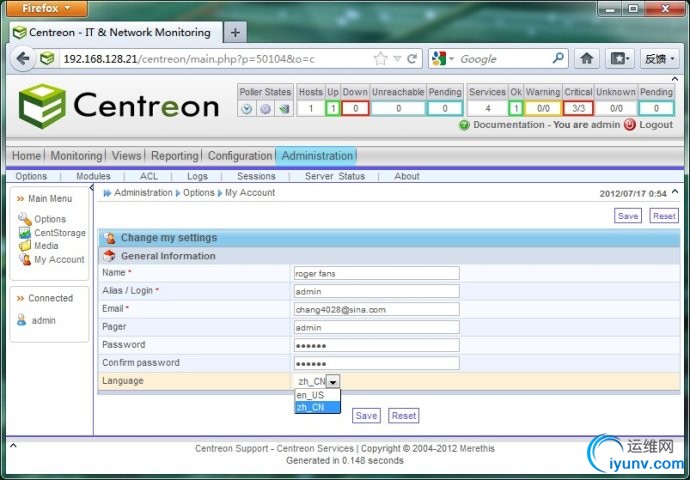Click the poller gear state icon
This screenshot has width=690, height=480.
pos(265,109)
